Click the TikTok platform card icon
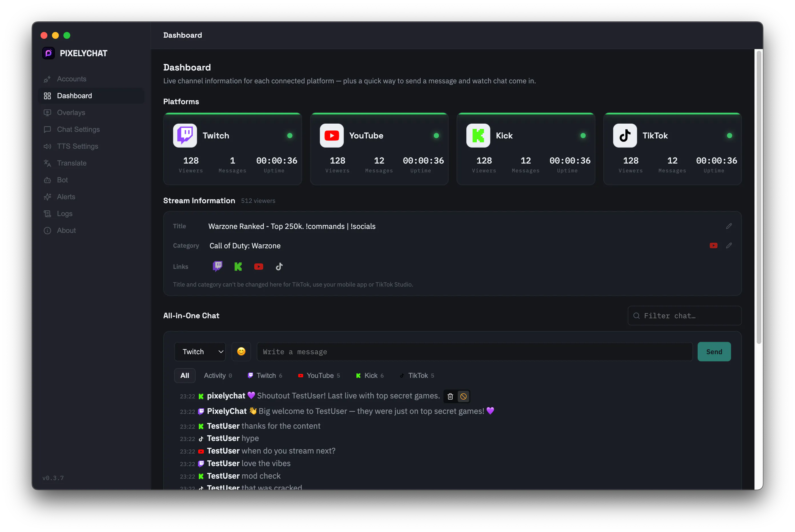The width and height of the screenshot is (795, 532). [625, 136]
